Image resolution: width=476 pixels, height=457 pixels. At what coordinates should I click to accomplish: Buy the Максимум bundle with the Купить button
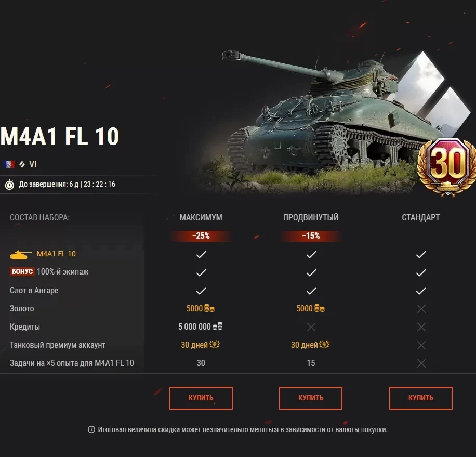(201, 398)
